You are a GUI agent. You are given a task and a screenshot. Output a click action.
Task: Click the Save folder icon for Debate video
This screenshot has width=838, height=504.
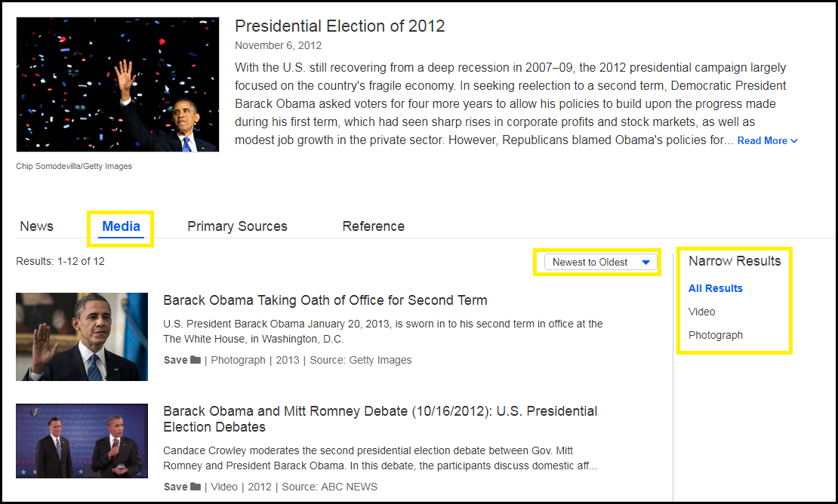point(196,487)
